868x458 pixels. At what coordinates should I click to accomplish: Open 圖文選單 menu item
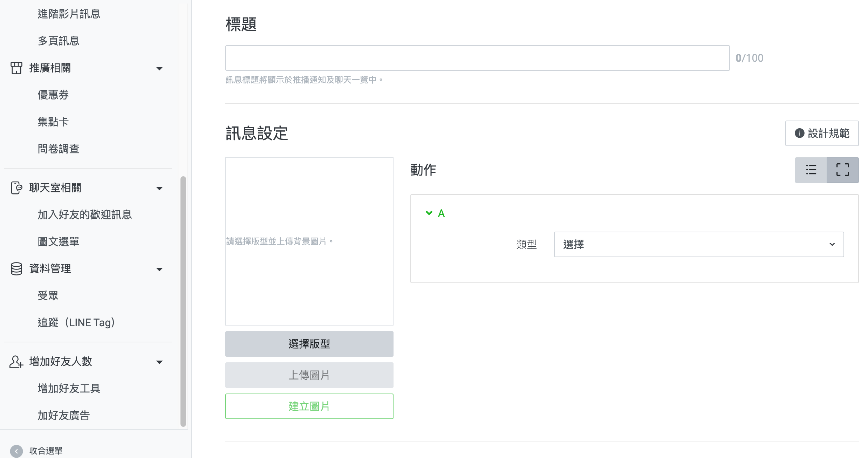(59, 241)
